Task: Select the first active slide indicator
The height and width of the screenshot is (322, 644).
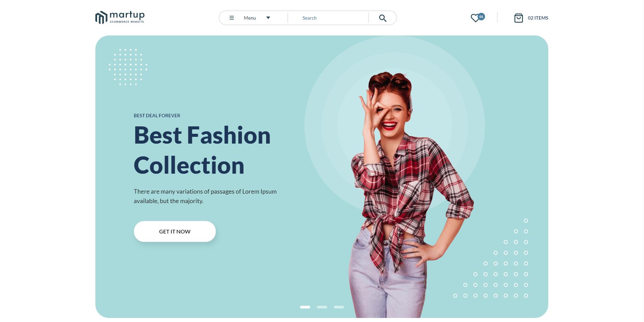Action: pos(305,307)
